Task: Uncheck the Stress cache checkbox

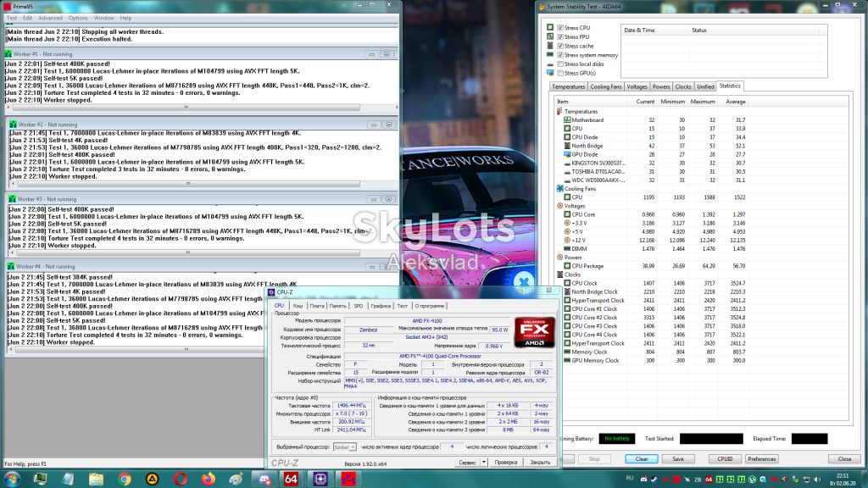Action: (x=560, y=46)
